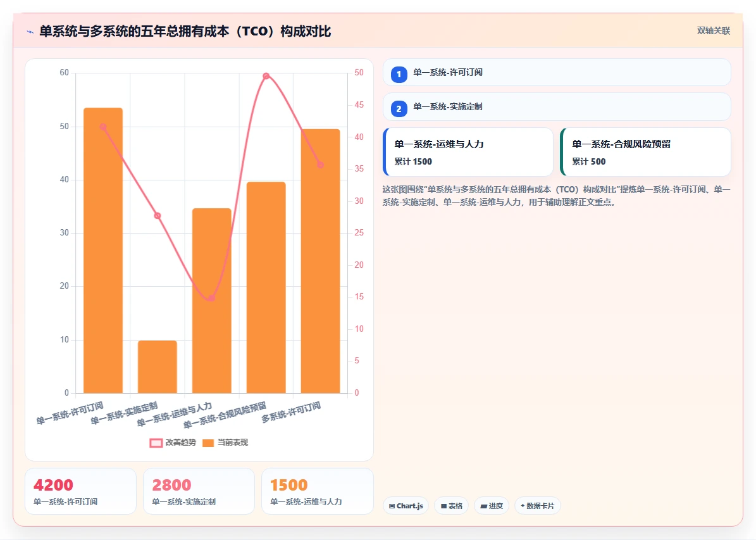Click the line point on 单一系统-实施定制
Viewport: 756px width, 540px height.
pyautogui.click(x=157, y=216)
